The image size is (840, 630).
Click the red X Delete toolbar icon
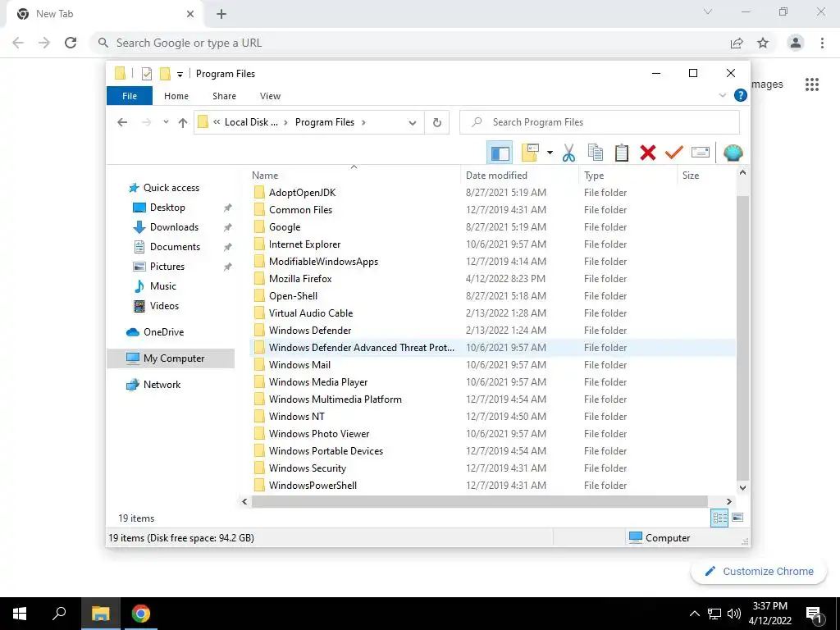(x=648, y=153)
